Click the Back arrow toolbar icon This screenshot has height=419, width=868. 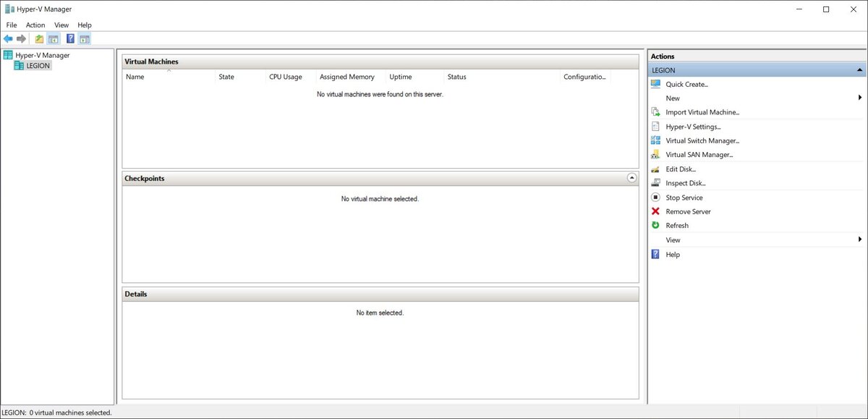(8, 38)
